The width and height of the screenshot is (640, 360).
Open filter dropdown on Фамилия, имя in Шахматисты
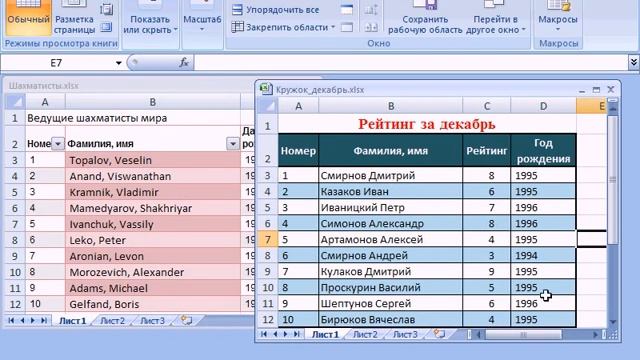tap(233, 144)
